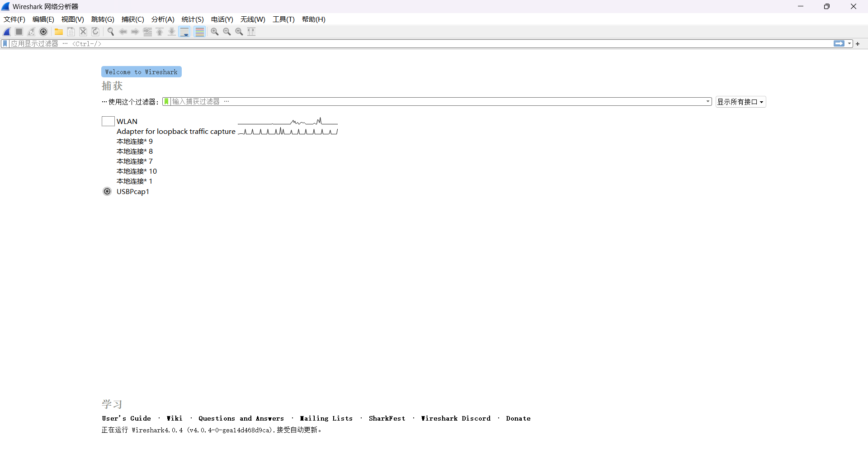Open a capture file with the folder icon
The width and height of the screenshot is (868, 450).
[59, 32]
